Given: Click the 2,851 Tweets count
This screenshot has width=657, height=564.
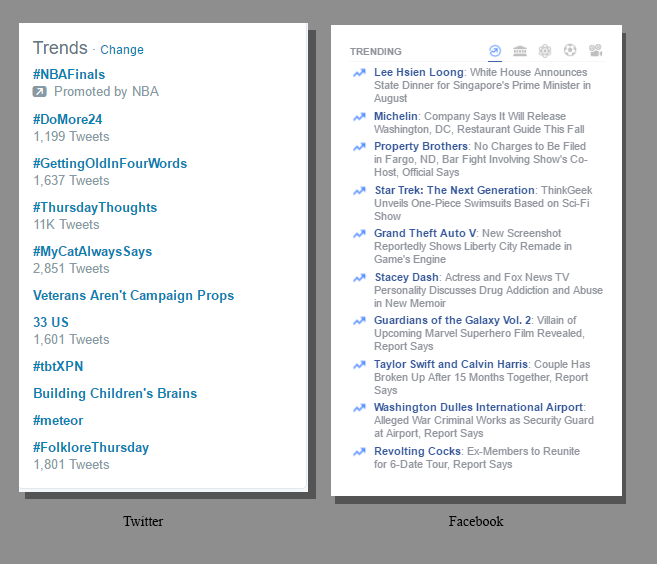Looking at the screenshot, I should [x=71, y=269].
